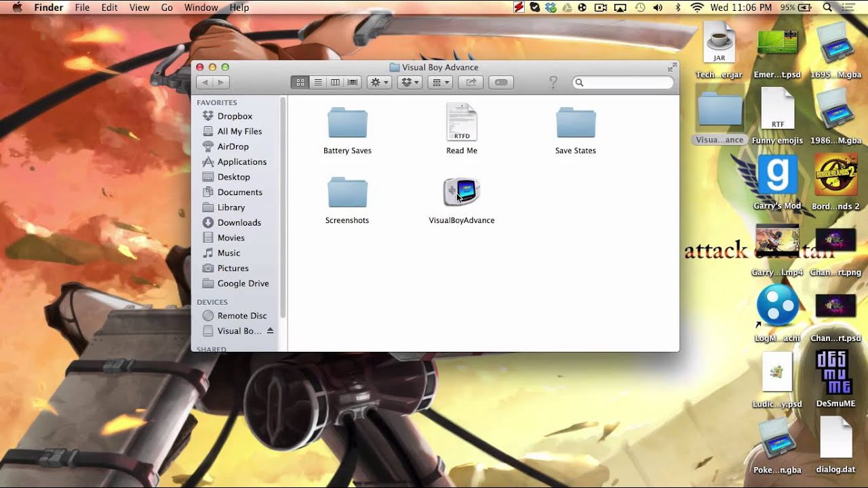Open Spotlight search in menu bar
This screenshot has height=488, width=868.
coord(827,7)
